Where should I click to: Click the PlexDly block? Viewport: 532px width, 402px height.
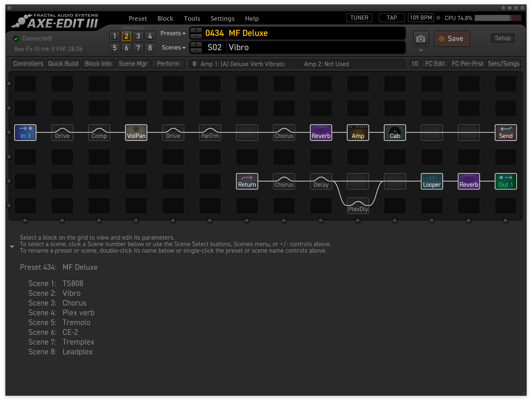pos(357,205)
